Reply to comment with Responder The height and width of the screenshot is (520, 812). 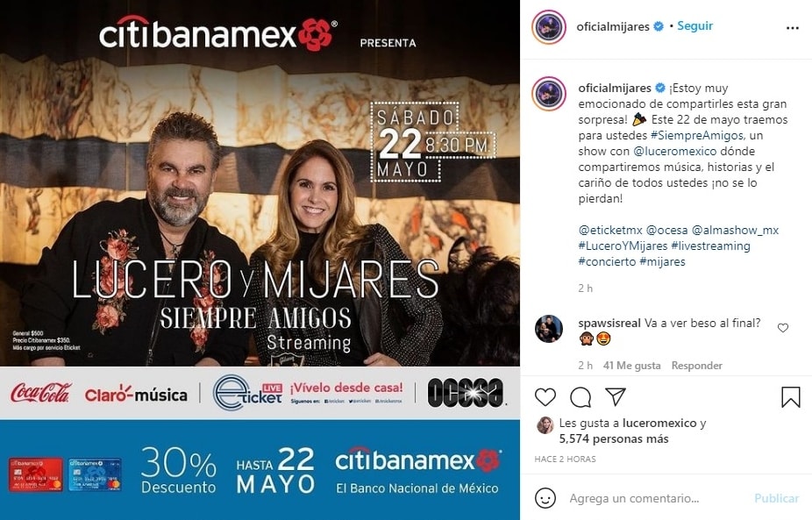(696, 366)
